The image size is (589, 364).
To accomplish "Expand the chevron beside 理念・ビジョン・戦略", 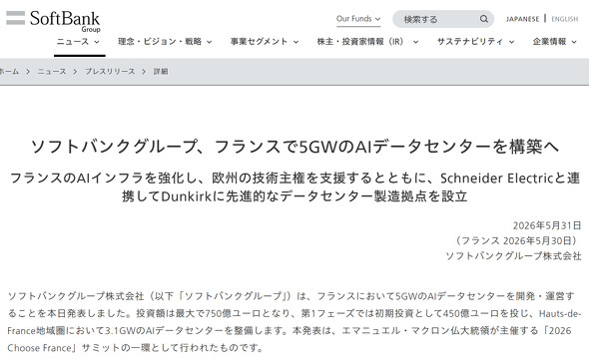I will tap(209, 42).
